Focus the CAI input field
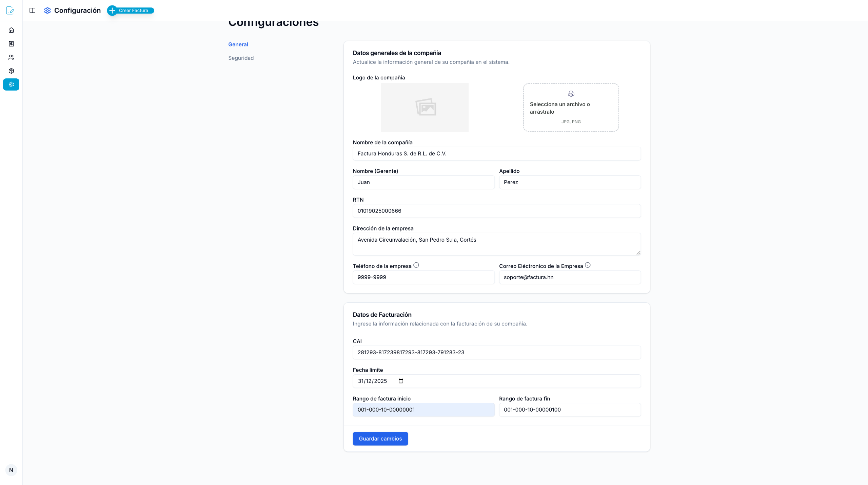The width and height of the screenshot is (868, 485). (496, 352)
